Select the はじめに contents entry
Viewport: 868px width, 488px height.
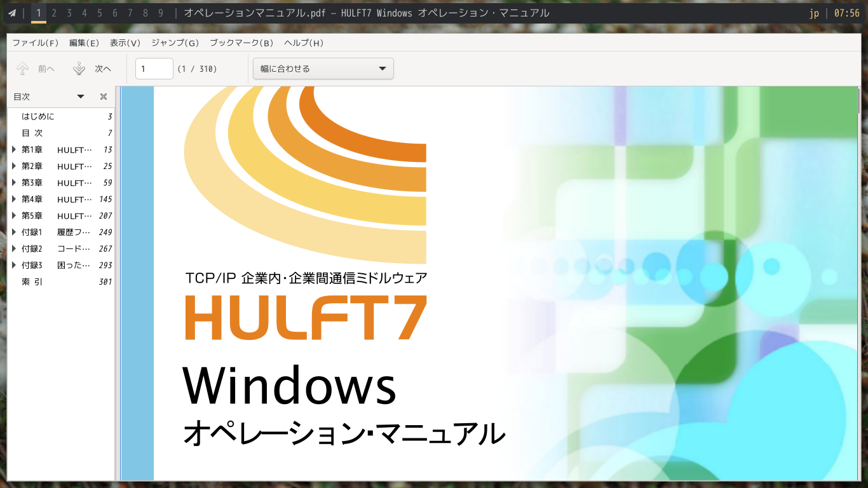tap(61, 116)
